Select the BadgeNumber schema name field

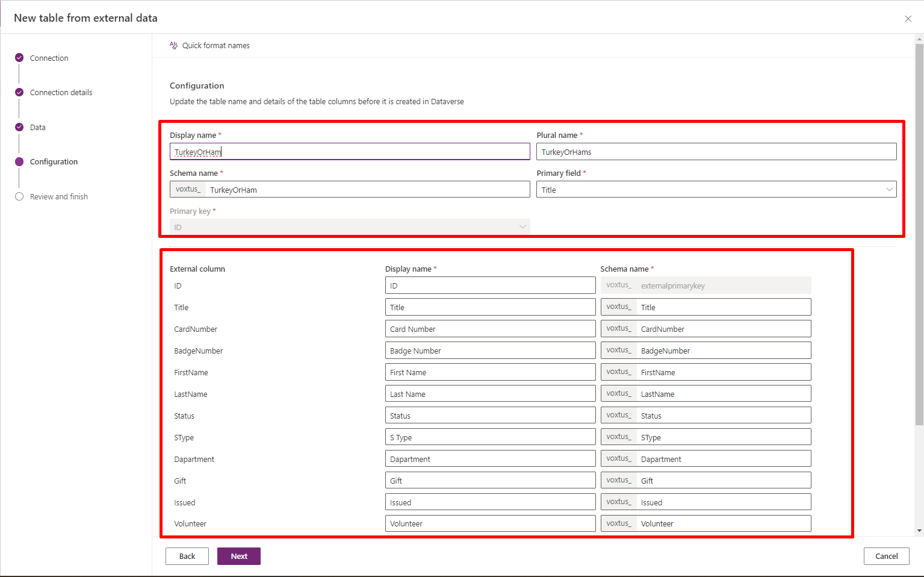722,351
